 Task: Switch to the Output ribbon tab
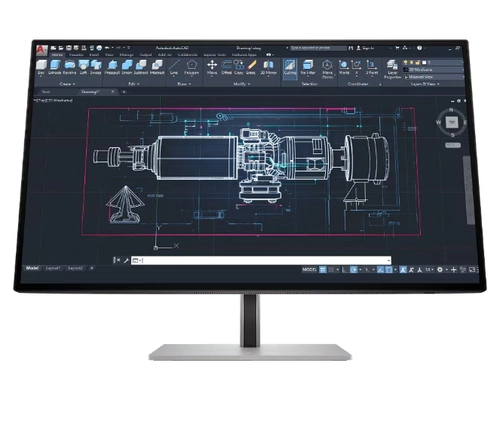[146, 55]
